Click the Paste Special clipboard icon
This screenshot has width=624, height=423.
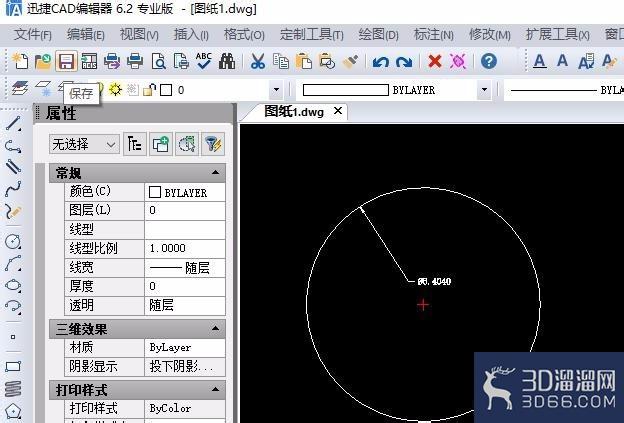click(x=327, y=61)
